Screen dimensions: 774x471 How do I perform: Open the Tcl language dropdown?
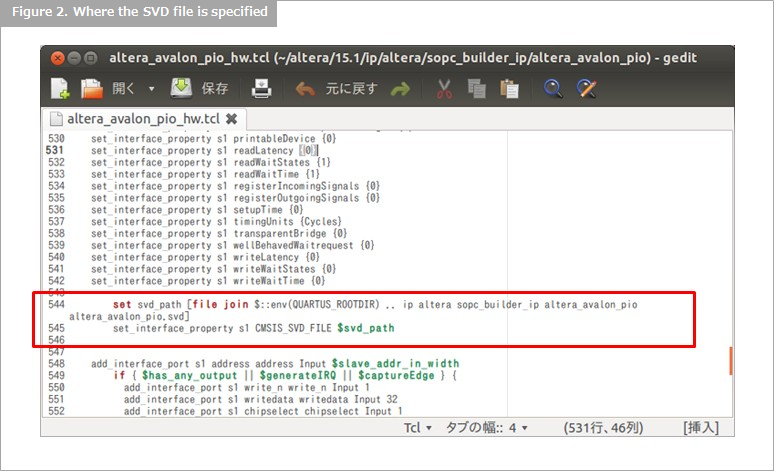coord(417,427)
